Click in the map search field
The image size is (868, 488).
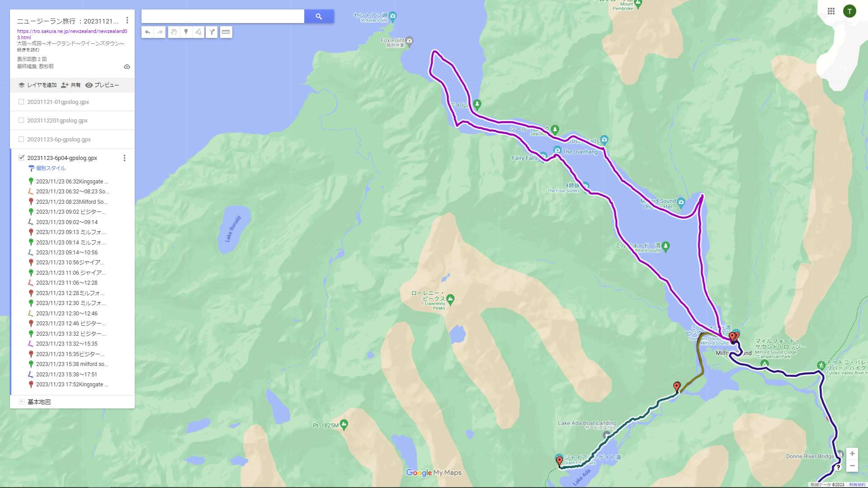pos(223,16)
